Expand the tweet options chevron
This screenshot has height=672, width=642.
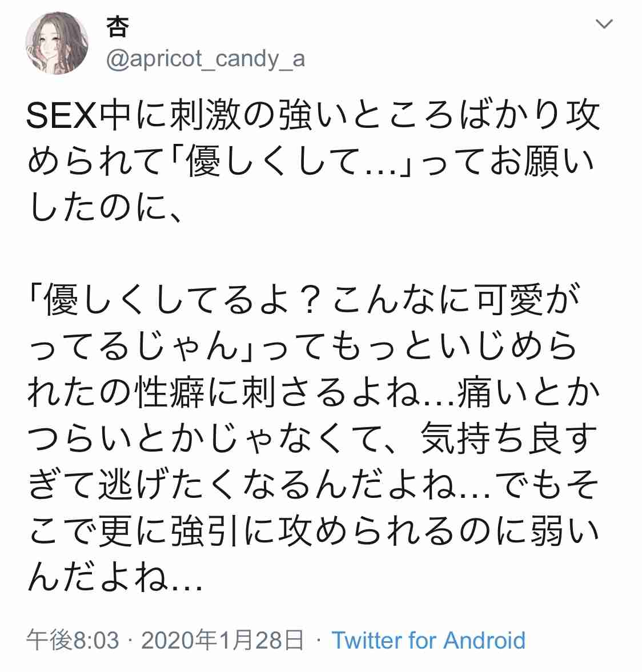point(604,23)
